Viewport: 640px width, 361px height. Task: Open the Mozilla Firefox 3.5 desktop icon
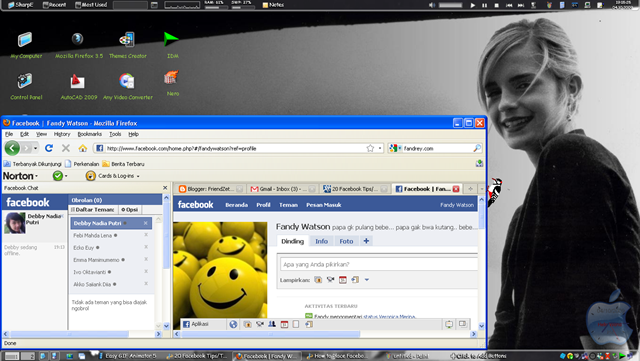[x=78, y=45]
